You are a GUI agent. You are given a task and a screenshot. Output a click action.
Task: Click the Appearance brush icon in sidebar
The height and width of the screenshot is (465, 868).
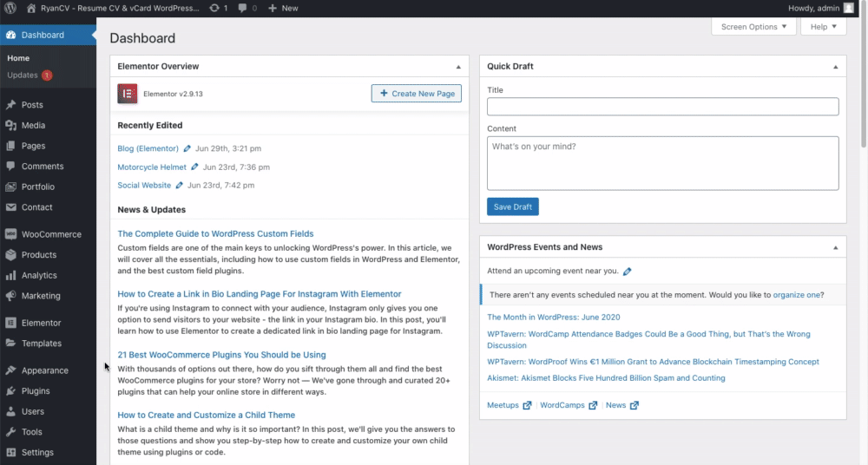[x=10, y=370]
